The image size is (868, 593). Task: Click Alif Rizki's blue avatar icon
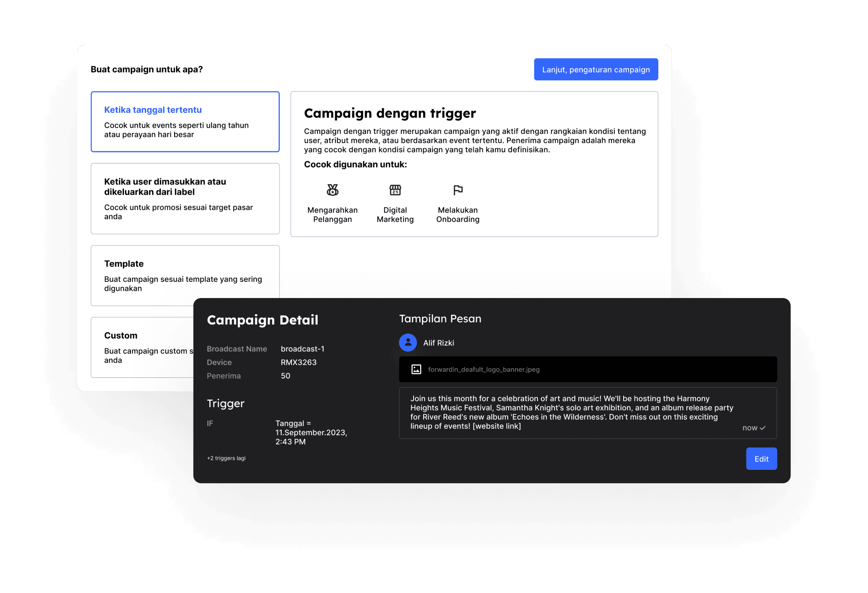point(408,342)
